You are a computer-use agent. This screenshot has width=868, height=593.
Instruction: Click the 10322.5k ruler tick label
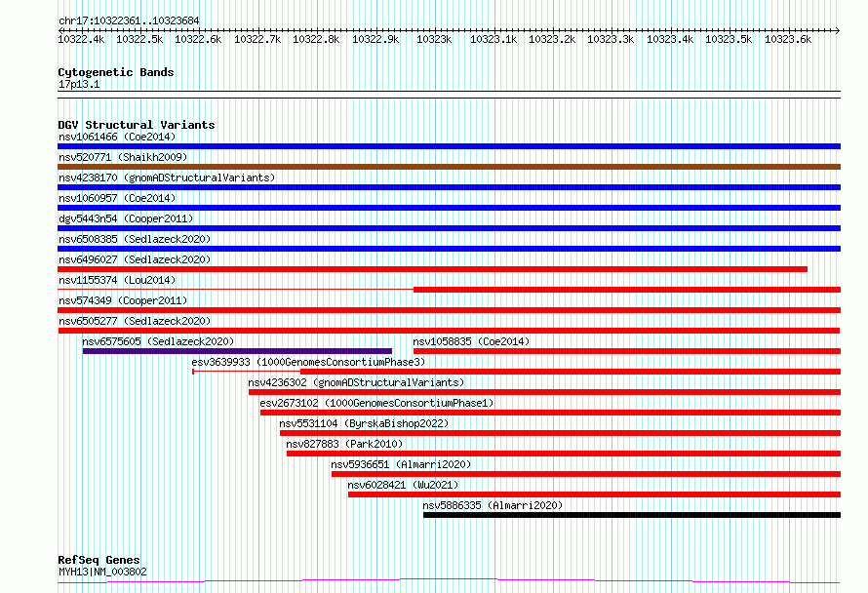139,39
